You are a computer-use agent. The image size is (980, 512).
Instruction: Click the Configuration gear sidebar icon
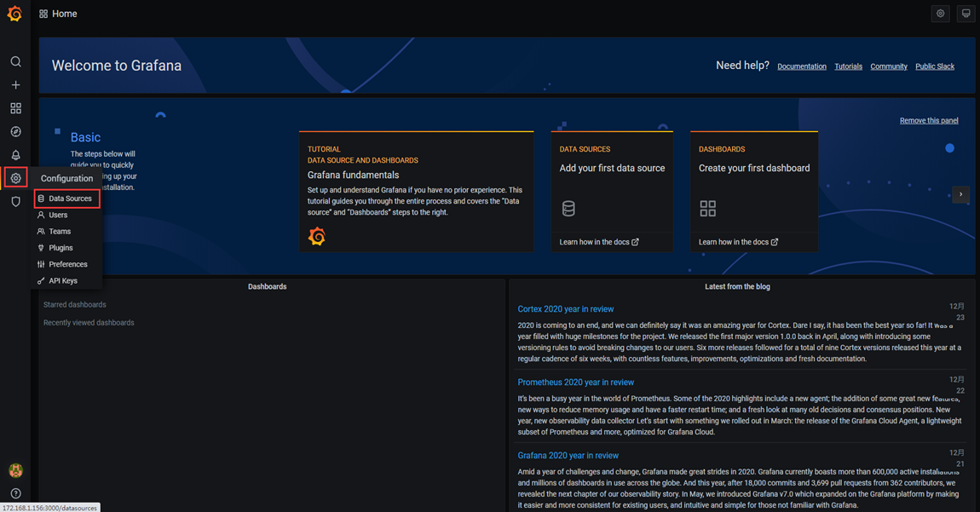click(x=15, y=178)
